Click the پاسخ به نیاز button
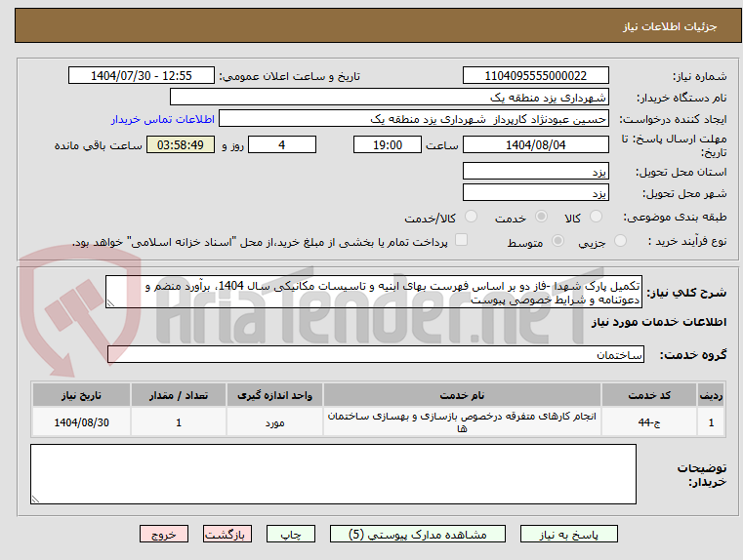Image resolution: width=743 pixels, height=560 pixels. pyautogui.click(x=568, y=534)
